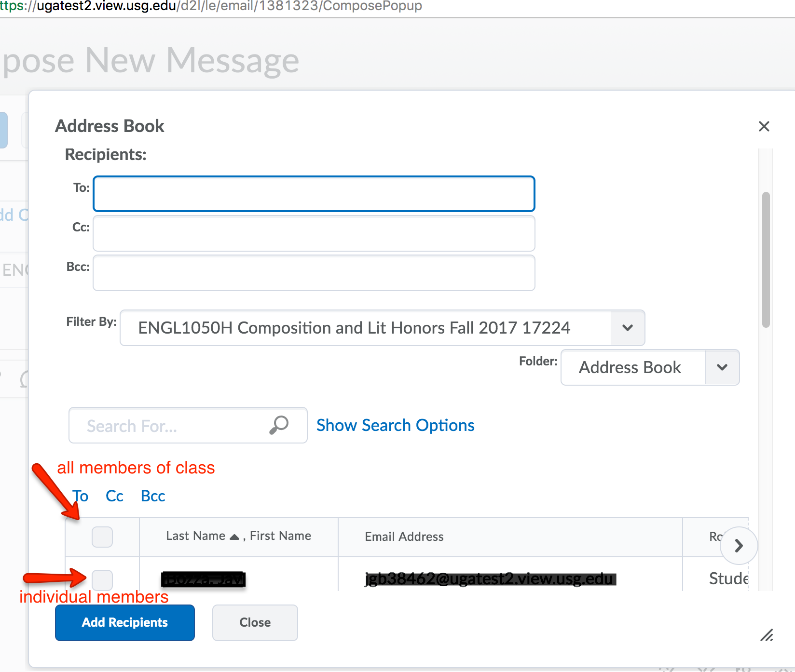Expand the Filter By course dropdown
The image size is (795, 672).
(627, 328)
